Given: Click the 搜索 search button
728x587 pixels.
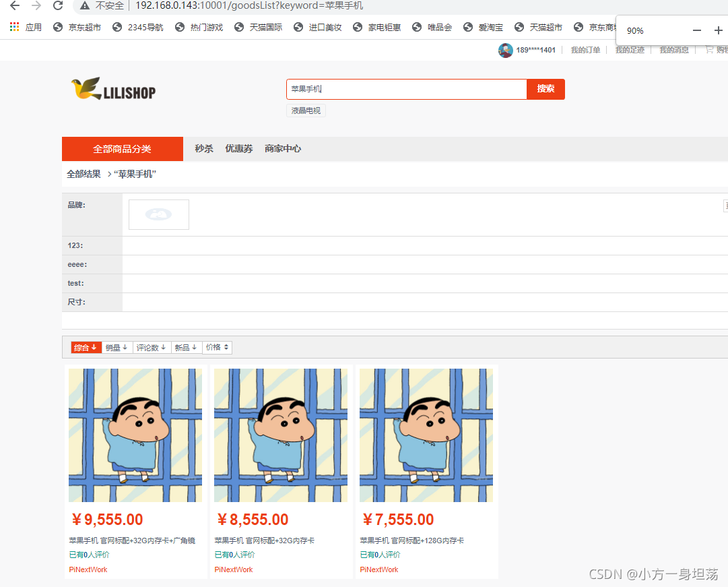Looking at the screenshot, I should pyautogui.click(x=546, y=89).
